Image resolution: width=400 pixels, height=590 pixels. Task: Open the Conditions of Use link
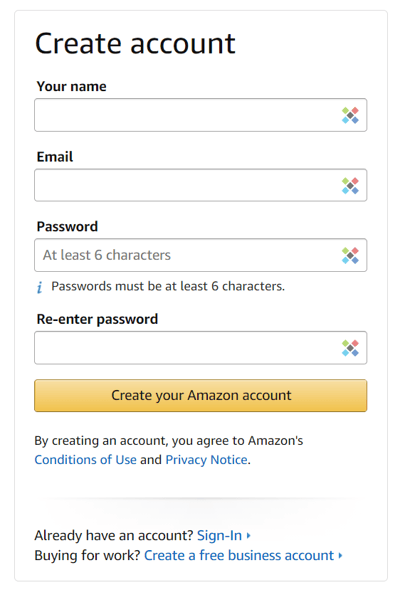tap(85, 460)
